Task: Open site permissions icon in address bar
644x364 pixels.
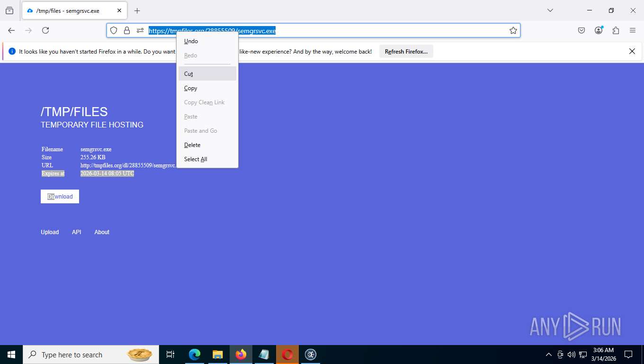Action: coord(140,30)
